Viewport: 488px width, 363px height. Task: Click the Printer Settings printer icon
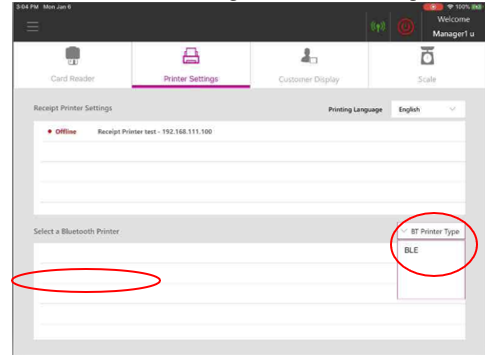click(191, 55)
